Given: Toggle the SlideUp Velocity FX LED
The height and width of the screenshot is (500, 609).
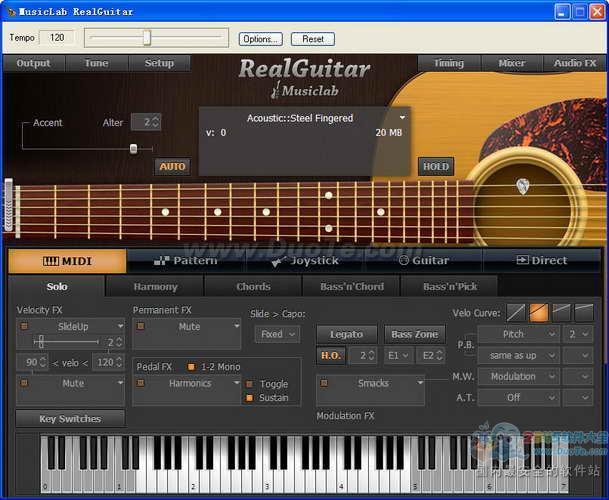Looking at the screenshot, I should tap(24, 326).
